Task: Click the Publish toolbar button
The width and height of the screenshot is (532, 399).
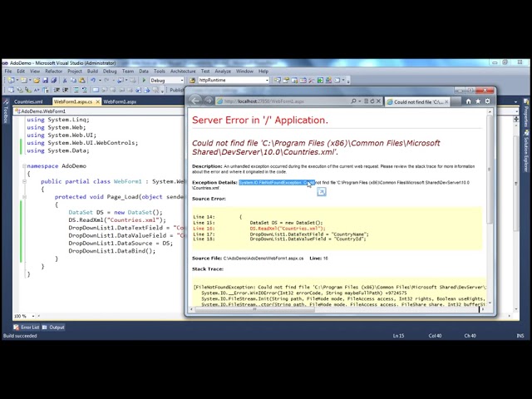Action: point(177,90)
